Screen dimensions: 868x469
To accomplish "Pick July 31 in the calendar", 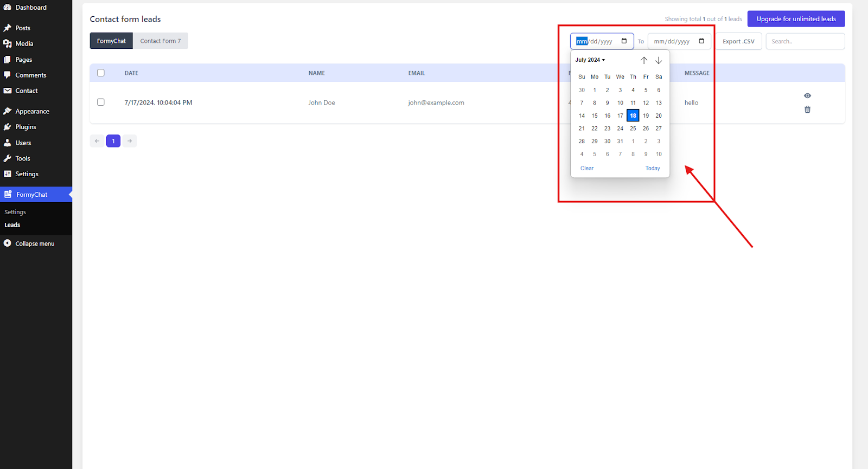I will pyautogui.click(x=620, y=142).
